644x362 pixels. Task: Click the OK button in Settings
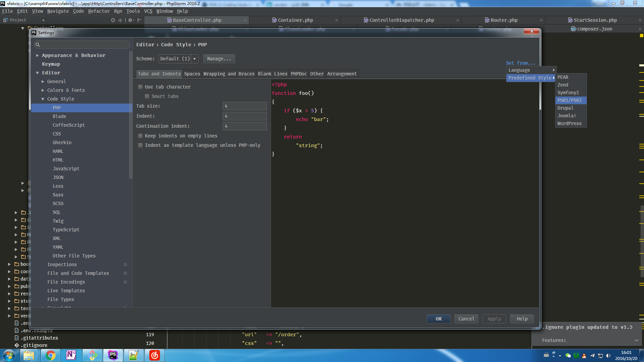click(x=438, y=319)
